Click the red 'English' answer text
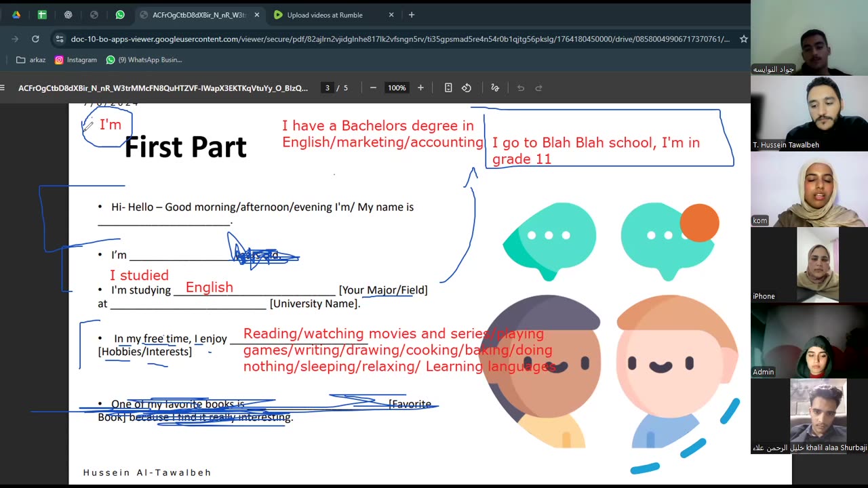 click(209, 287)
